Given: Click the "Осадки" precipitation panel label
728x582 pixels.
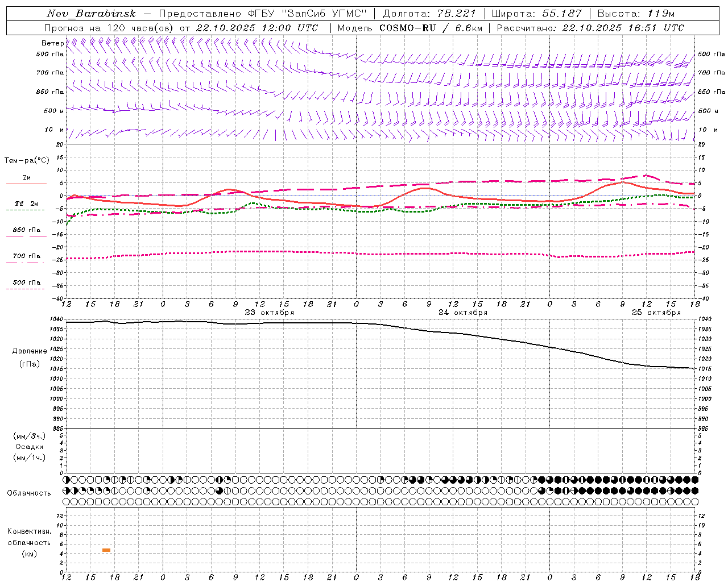Looking at the screenshot, I should 30,447.
